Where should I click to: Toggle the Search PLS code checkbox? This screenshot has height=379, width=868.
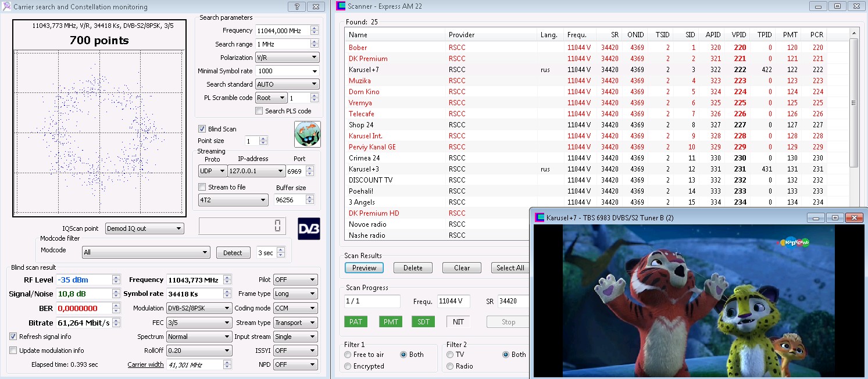259,111
